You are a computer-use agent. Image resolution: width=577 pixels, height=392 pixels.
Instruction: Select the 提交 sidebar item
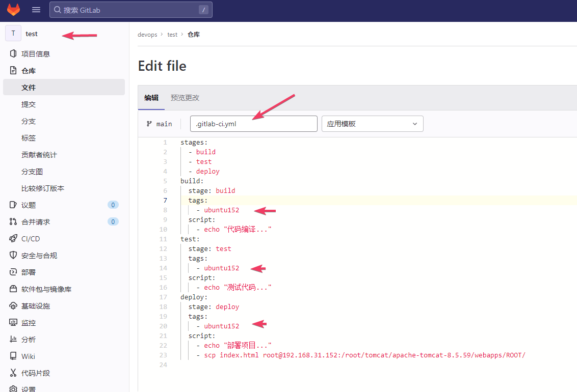[29, 104]
